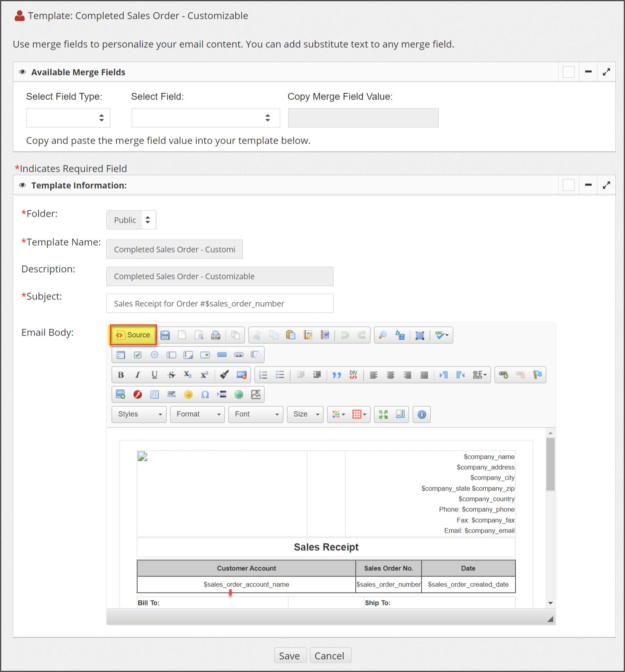Open the Replace text tool
Screen dimensions: 625x672
tap(400, 335)
